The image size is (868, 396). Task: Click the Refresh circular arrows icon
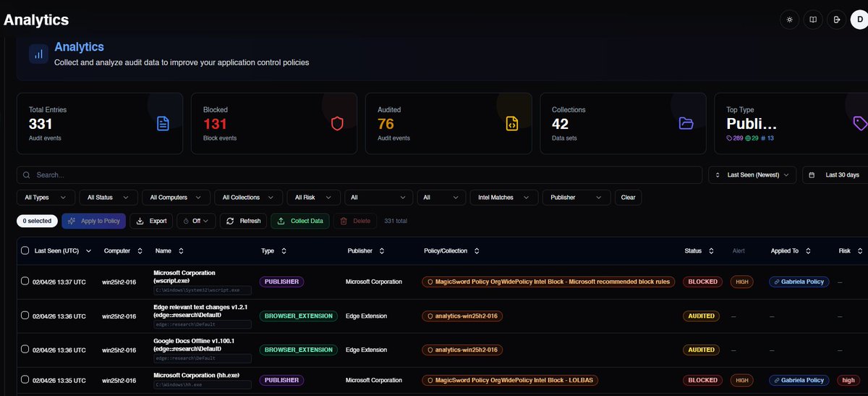(x=231, y=221)
